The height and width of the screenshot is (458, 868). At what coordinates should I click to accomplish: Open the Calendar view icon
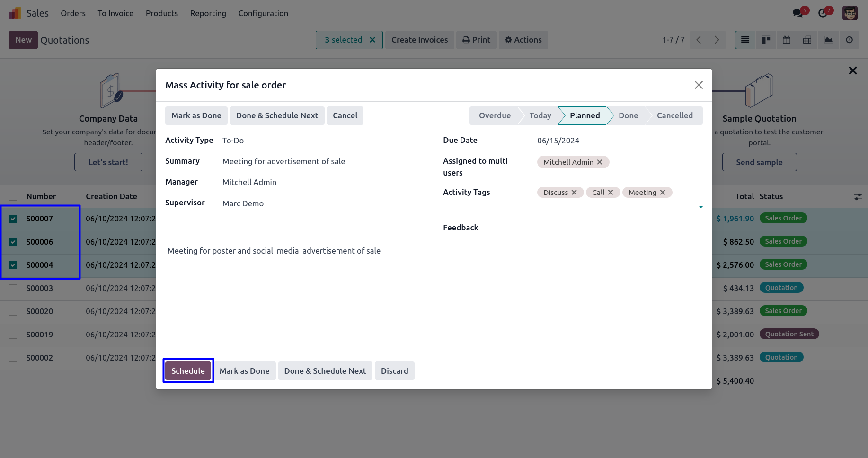[787, 40]
